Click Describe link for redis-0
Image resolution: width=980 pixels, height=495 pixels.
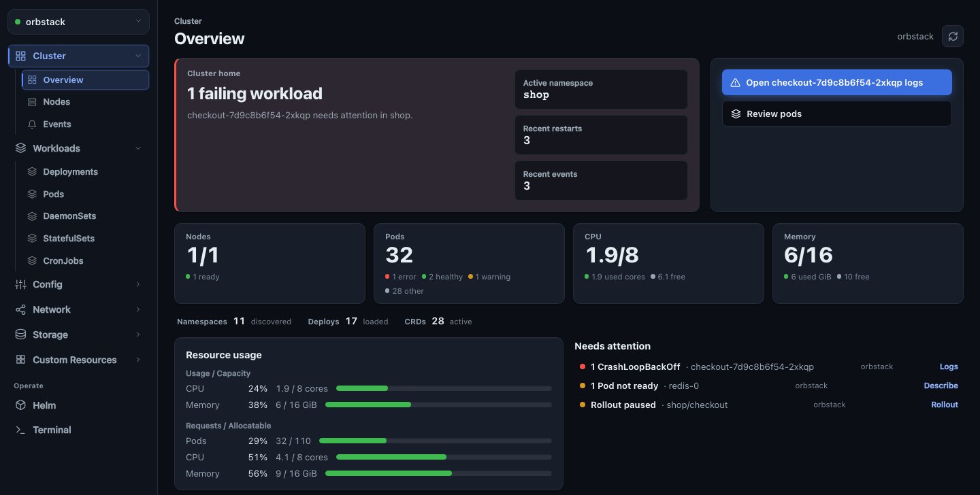(x=941, y=386)
